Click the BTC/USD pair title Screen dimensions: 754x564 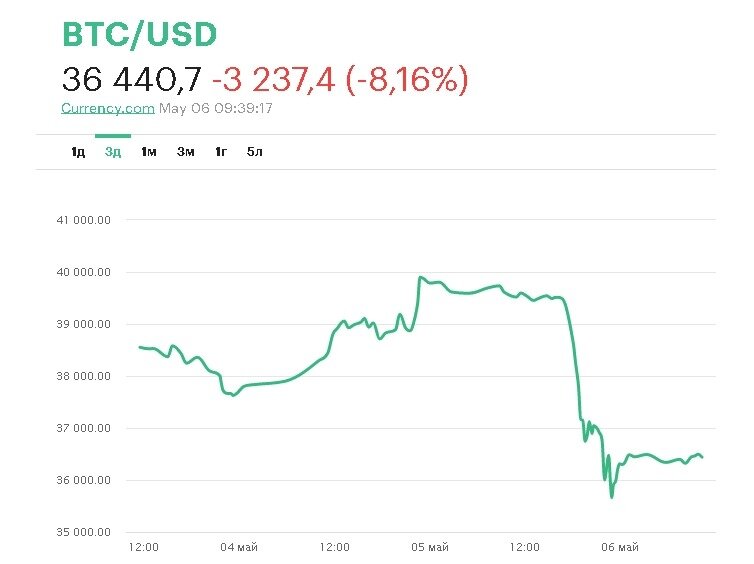(x=139, y=35)
